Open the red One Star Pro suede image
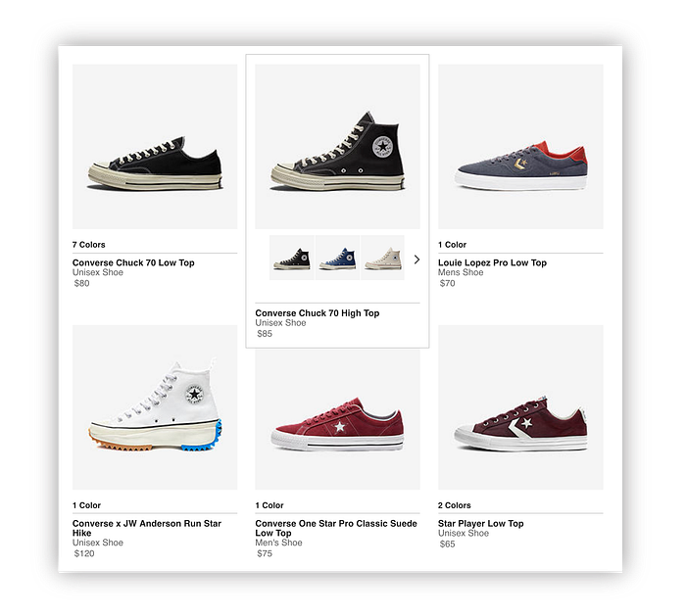This screenshot has height=616, width=686. click(337, 420)
